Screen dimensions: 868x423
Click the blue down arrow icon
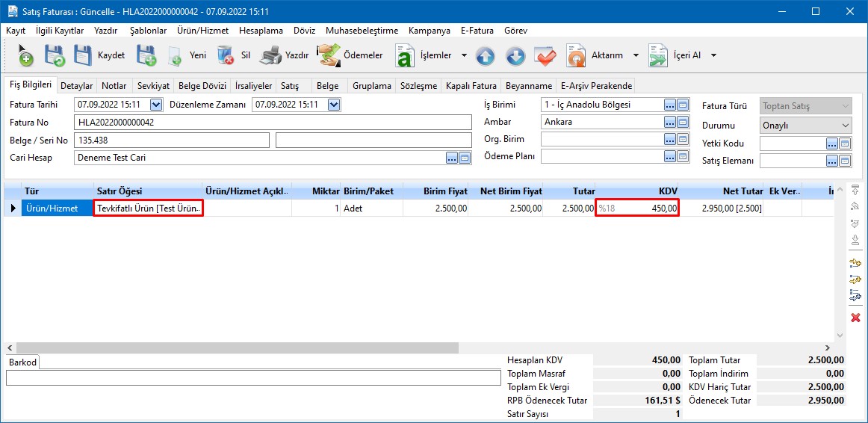(x=515, y=56)
